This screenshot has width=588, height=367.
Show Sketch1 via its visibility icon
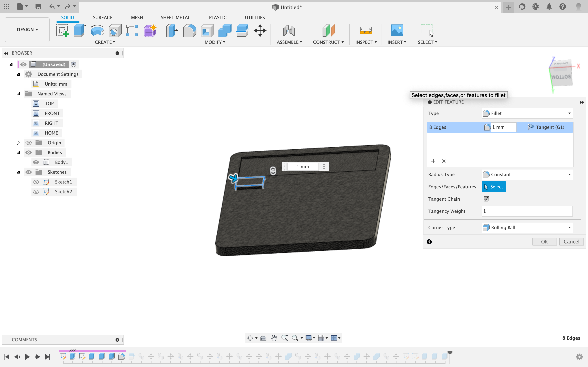[x=36, y=182]
